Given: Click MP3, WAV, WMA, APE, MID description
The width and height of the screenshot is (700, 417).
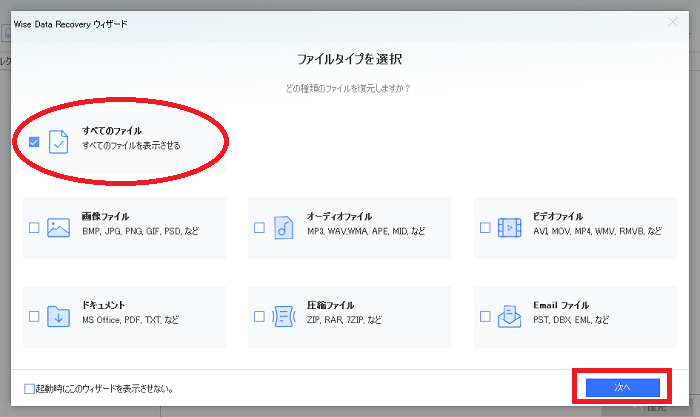Looking at the screenshot, I should [366, 231].
